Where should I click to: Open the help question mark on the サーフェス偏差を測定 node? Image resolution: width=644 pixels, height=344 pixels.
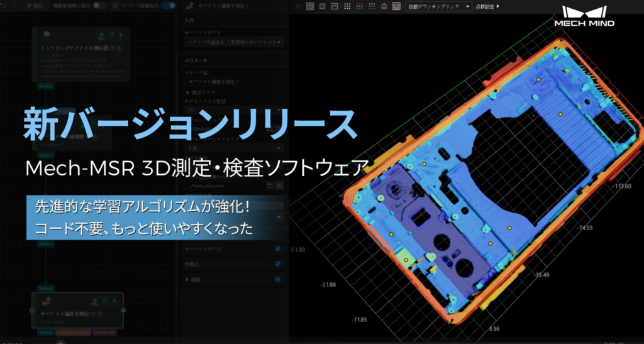coord(100,314)
